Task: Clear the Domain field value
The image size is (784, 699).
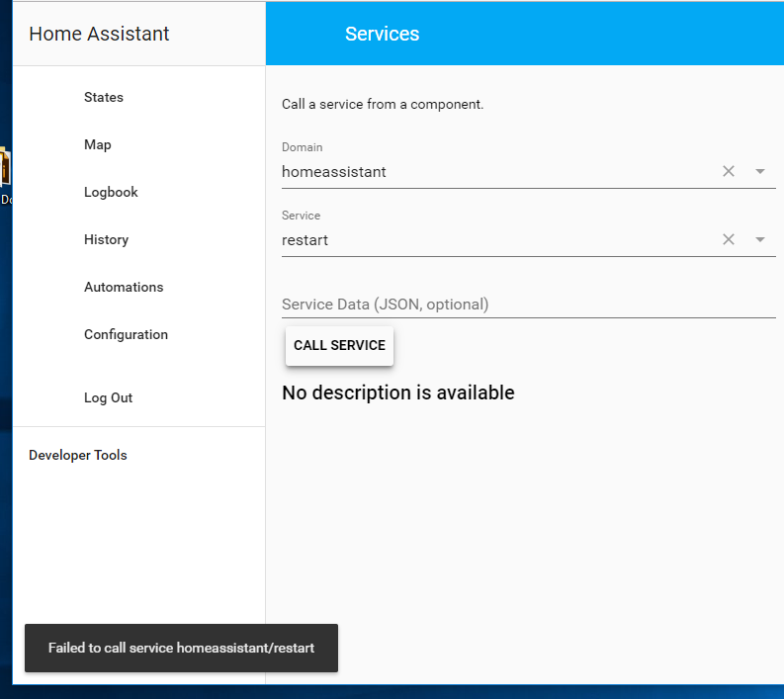Action: pos(729,171)
